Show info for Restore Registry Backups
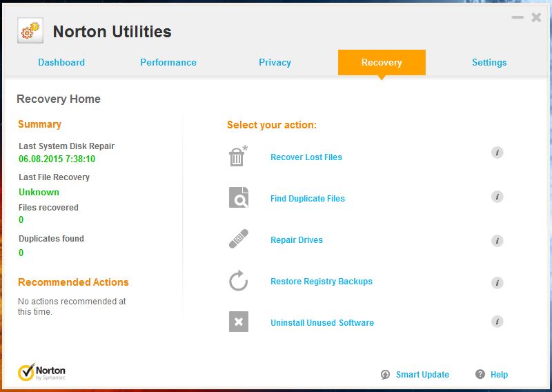 (497, 283)
